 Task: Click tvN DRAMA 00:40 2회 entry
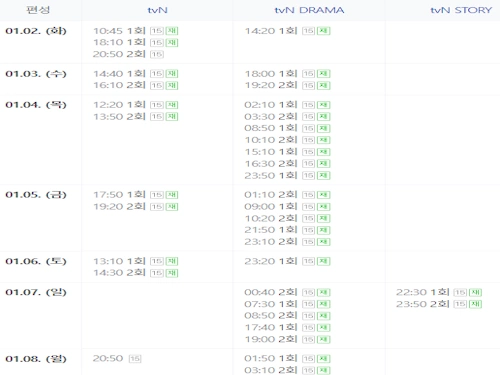(x=287, y=292)
